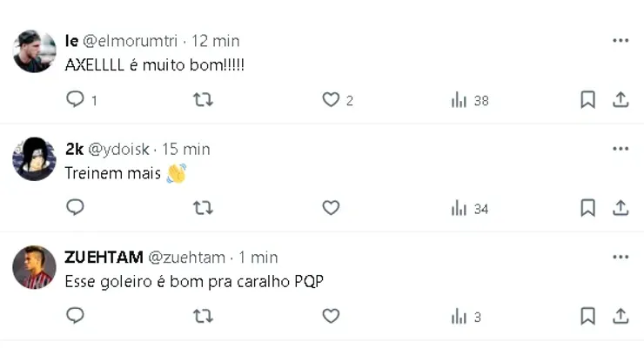Screen dimensions: 644x362
Task: Open the 2k user avatar
Action: pyautogui.click(x=35, y=159)
